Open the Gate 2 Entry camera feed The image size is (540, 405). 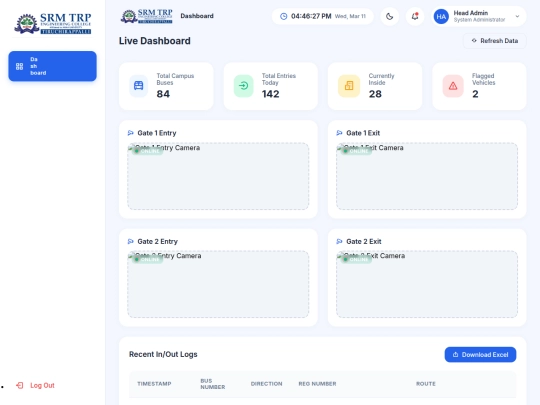pos(218,284)
